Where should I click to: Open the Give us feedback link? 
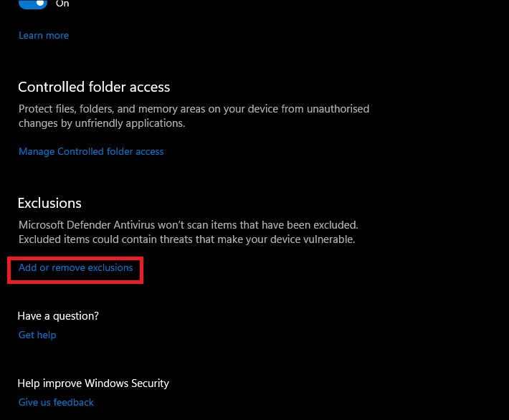[56, 402]
